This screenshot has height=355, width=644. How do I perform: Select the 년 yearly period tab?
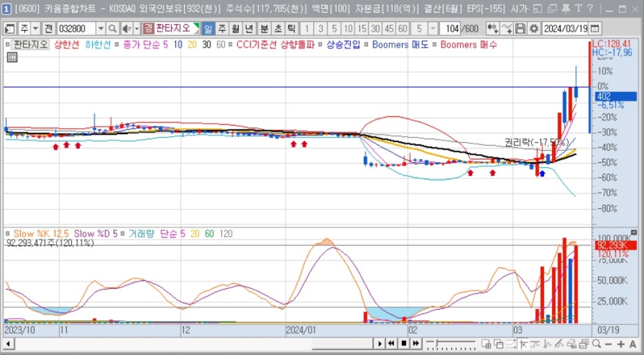click(249, 28)
